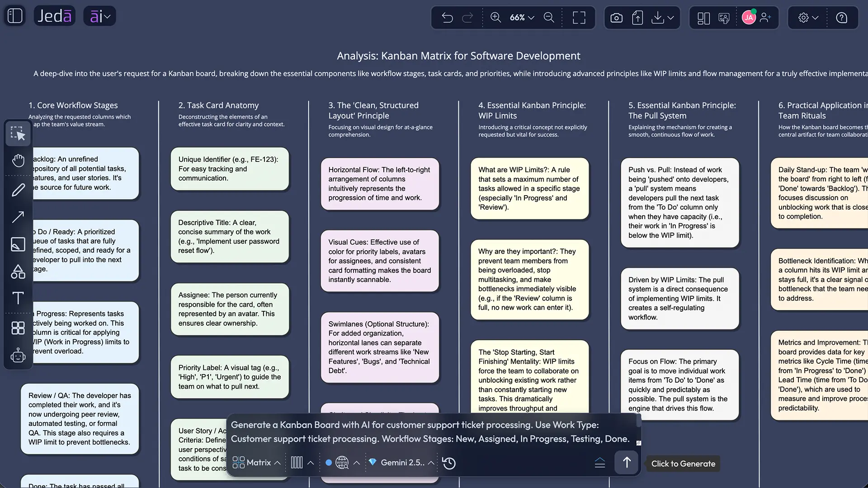Select the hand pan tool
This screenshot has width=868, height=488.
[x=18, y=160]
